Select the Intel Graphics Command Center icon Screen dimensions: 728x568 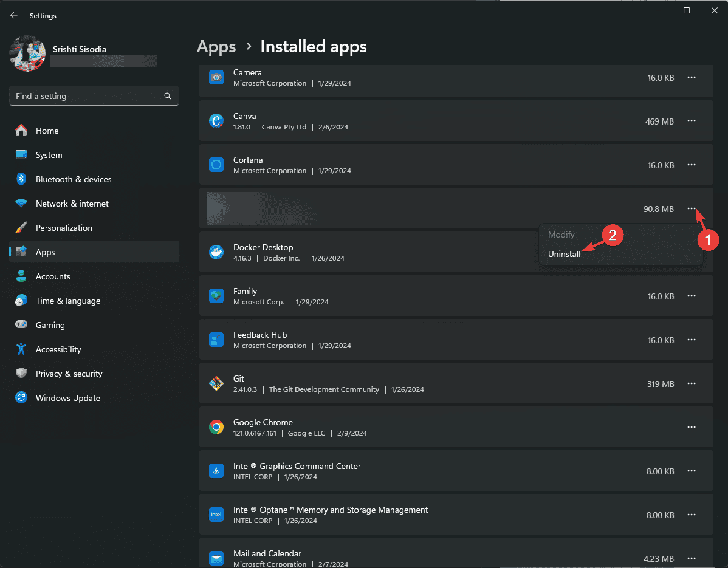(216, 471)
